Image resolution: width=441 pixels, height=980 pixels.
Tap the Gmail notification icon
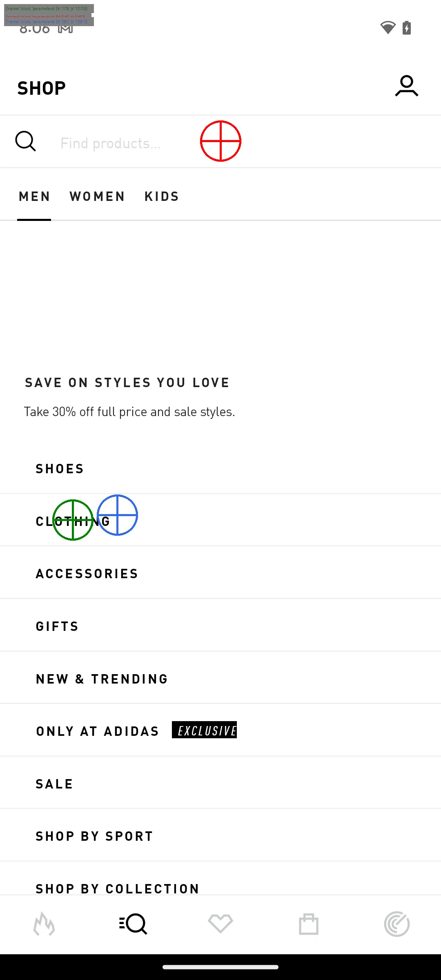click(x=65, y=29)
